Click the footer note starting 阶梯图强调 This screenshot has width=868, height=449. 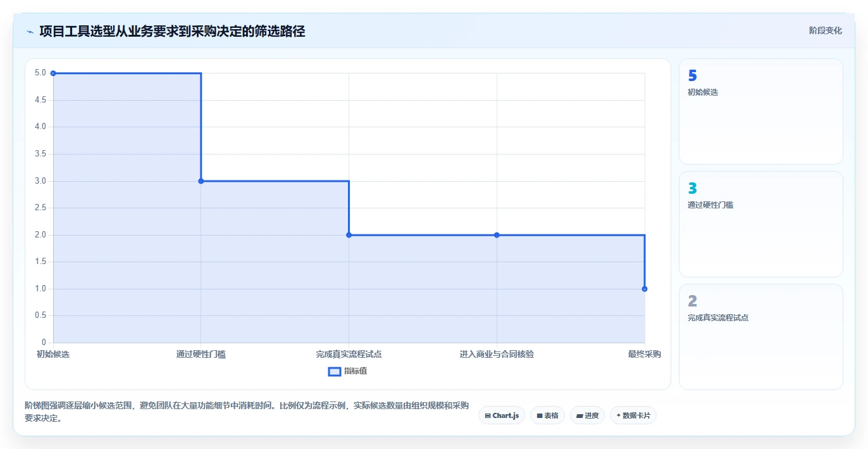point(247,412)
